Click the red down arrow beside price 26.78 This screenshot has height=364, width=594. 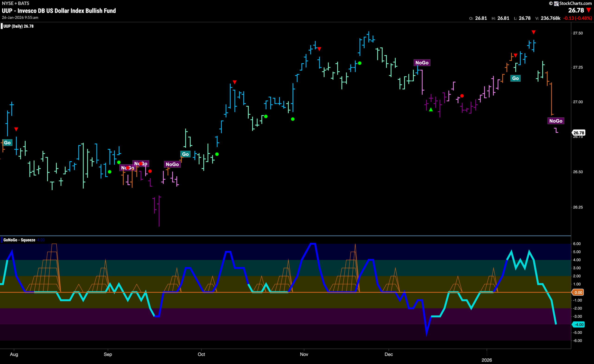click(x=589, y=10)
